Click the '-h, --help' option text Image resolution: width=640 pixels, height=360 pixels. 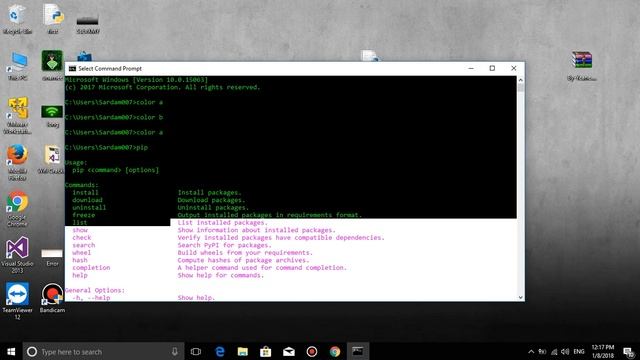click(91, 298)
